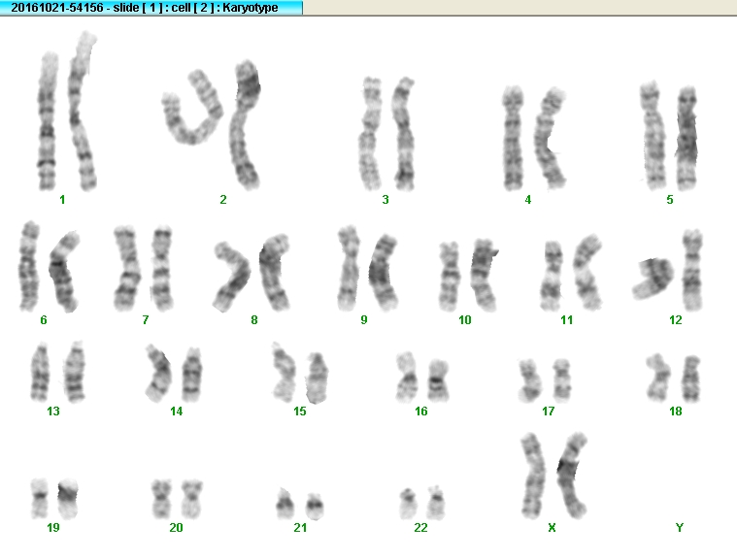
Task: Click the green label '20'
Action: coord(177,528)
